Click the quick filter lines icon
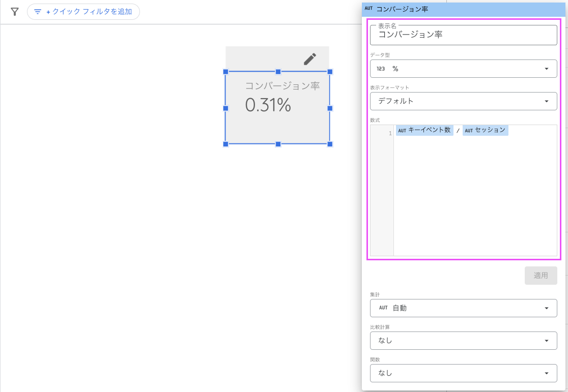This screenshot has height=392, width=568. [37, 12]
